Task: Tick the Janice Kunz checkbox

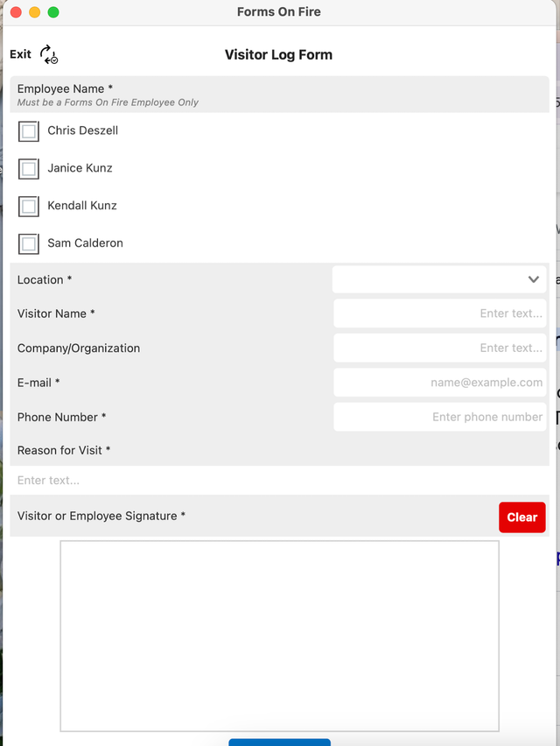Action: pos(29,169)
